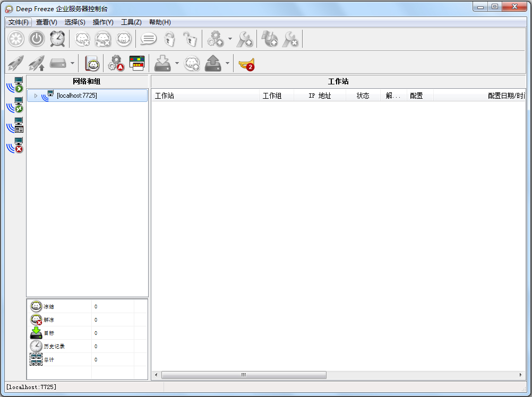This screenshot has width=532, height=397.
Task: Click the send message speech bubble icon
Action: (148, 39)
